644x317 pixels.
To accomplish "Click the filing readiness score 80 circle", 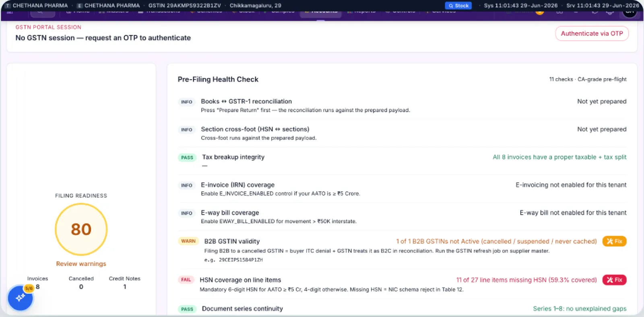I will [x=81, y=229].
